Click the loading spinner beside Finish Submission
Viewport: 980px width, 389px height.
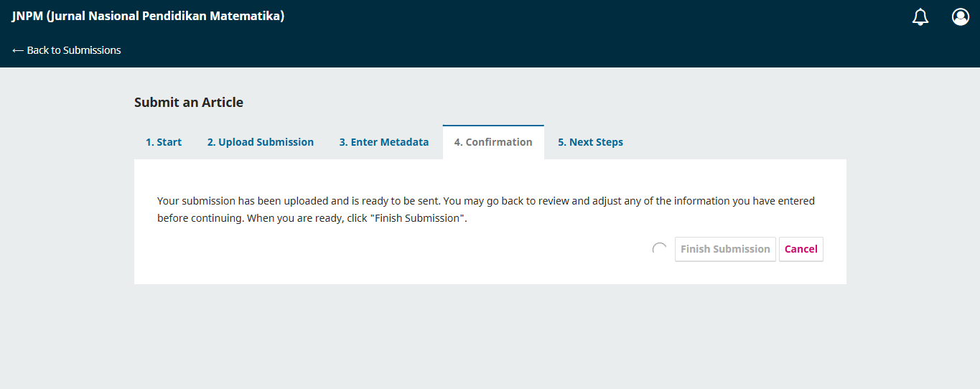pos(659,249)
